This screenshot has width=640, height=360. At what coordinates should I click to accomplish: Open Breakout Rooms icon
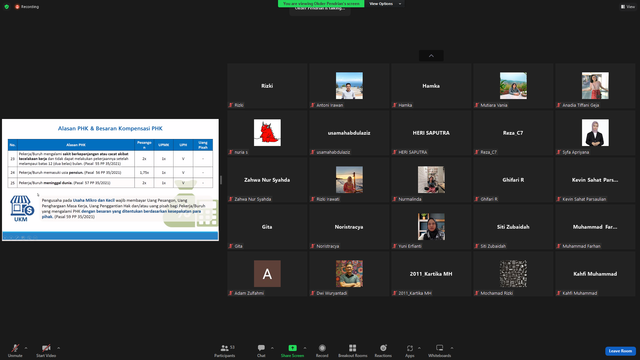point(352,348)
